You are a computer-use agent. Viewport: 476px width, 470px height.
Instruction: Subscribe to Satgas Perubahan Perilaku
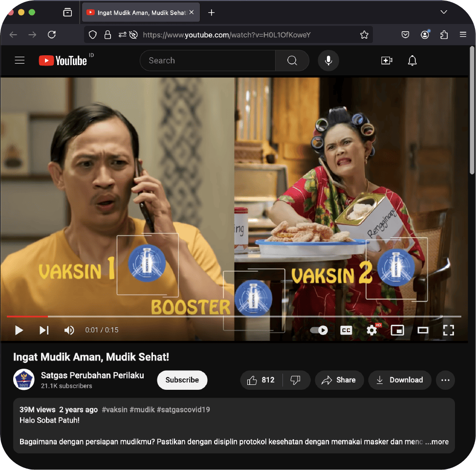pos(182,380)
